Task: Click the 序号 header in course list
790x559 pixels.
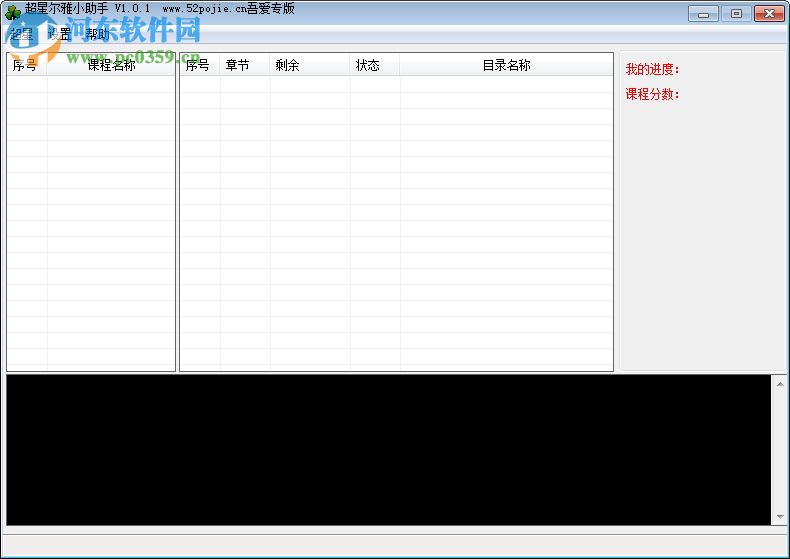Action: click(x=27, y=65)
